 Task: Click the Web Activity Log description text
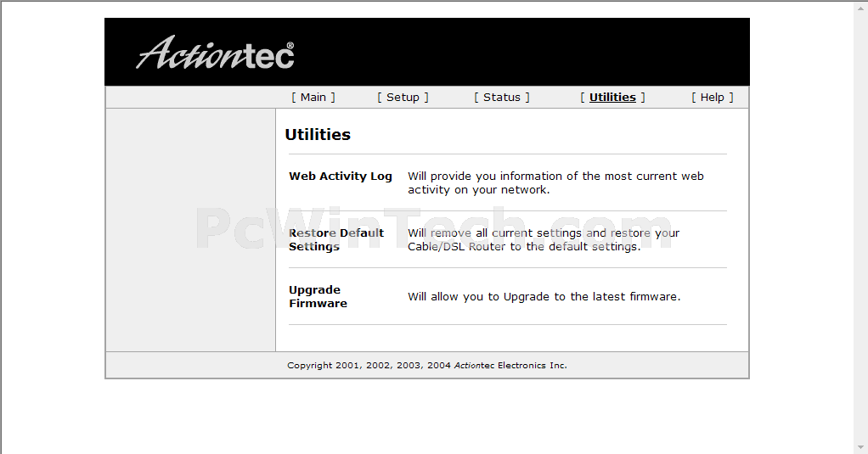tap(555, 182)
